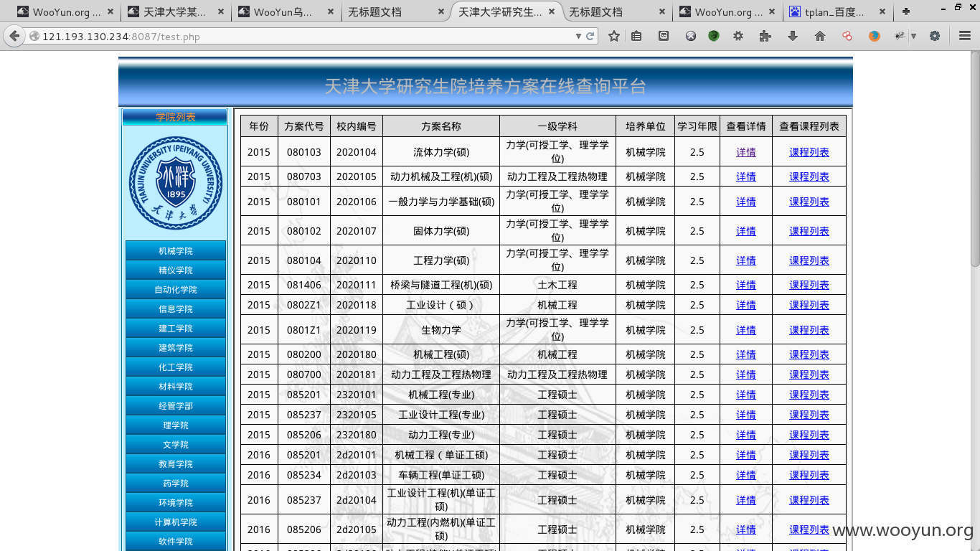Open 详情 for 动力机械及工程(机)(硕)
Viewport: 980px width, 551px height.
(x=746, y=176)
